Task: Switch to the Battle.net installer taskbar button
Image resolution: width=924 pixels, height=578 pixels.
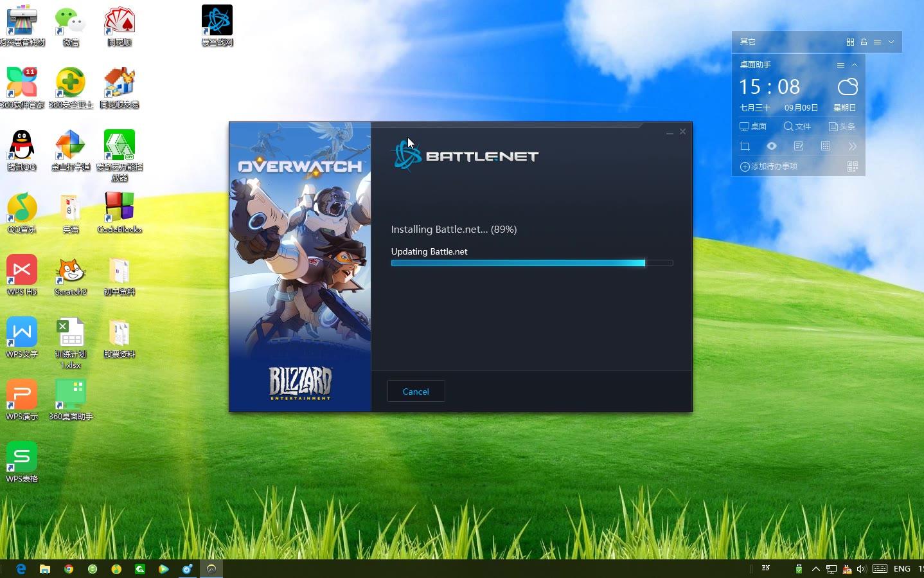Action: pos(211,569)
